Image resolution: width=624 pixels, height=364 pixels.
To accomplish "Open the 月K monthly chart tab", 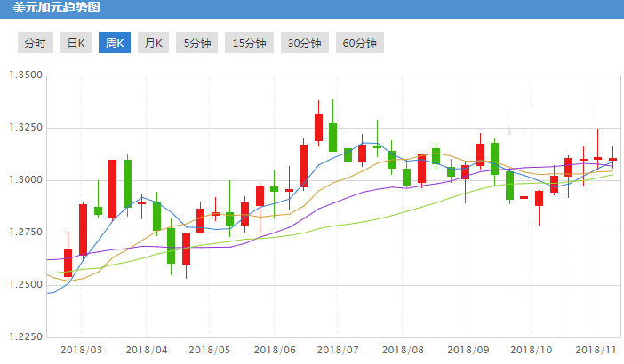I will (x=154, y=43).
